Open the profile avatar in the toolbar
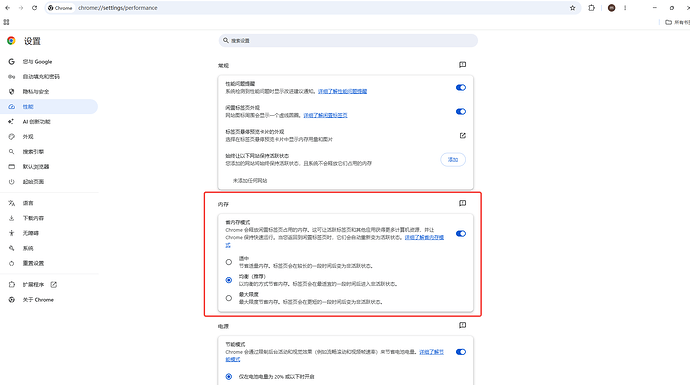 coord(611,8)
